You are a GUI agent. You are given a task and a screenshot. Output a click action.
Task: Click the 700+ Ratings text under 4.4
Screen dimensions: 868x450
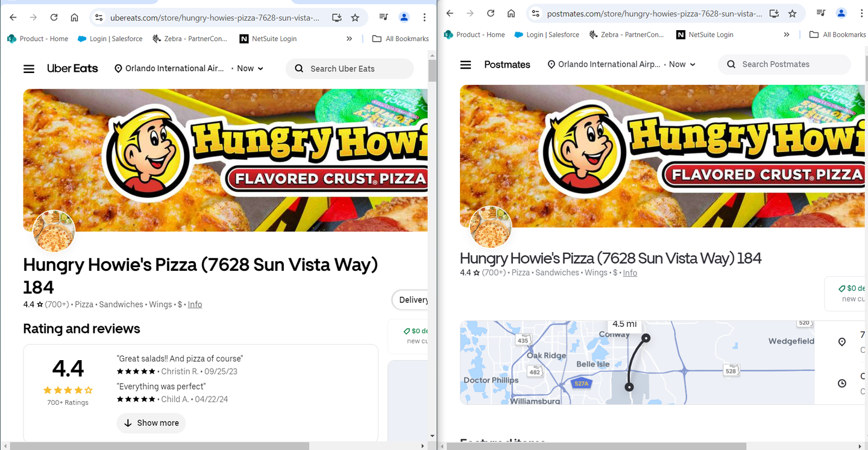click(x=68, y=402)
